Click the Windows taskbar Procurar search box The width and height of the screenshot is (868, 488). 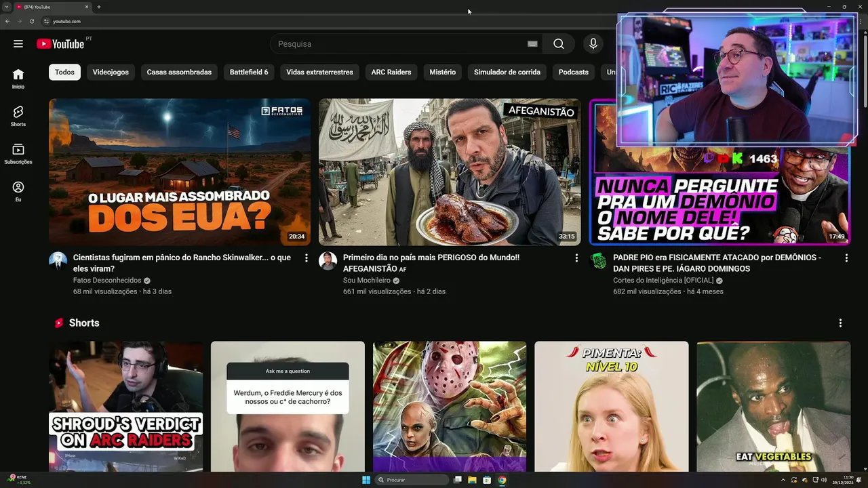[412, 480]
